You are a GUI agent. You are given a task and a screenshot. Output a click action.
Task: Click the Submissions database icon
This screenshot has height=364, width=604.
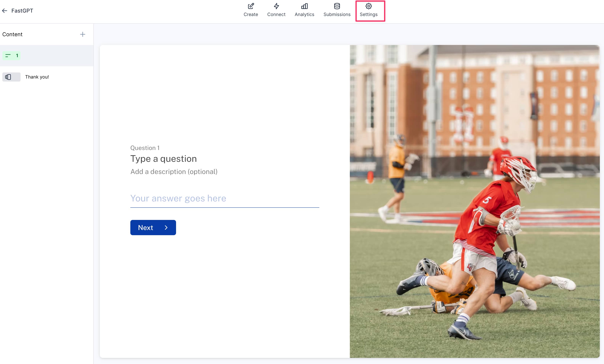pyautogui.click(x=337, y=6)
